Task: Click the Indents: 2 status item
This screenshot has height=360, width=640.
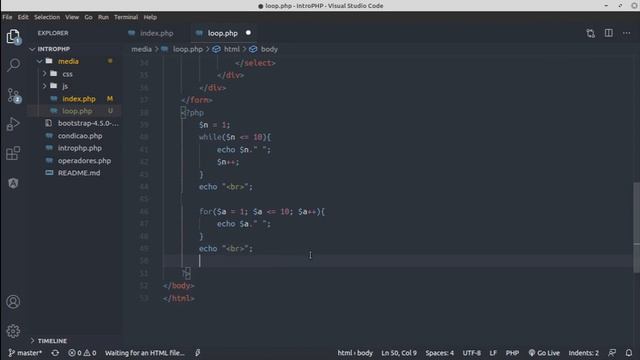Action: tap(583, 353)
